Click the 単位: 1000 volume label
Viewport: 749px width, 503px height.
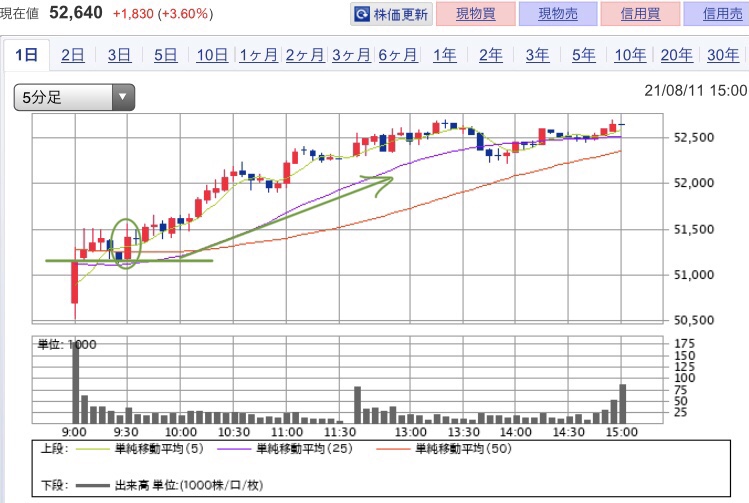pos(67,344)
